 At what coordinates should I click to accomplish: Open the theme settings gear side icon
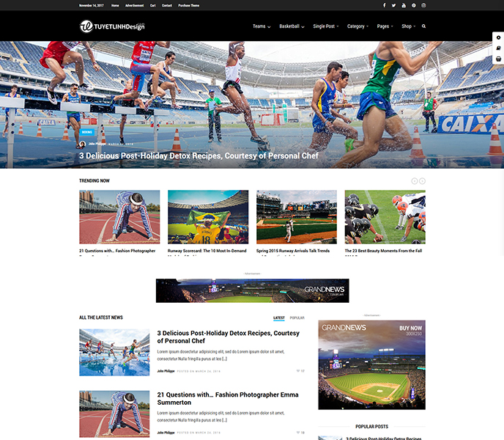499,37
